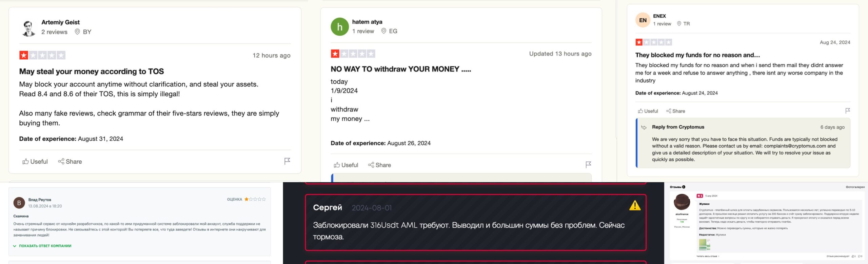Open the review They blocked my funds for no reason and...
This screenshot has height=264, width=868.
pyautogui.click(x=697, y=55)
